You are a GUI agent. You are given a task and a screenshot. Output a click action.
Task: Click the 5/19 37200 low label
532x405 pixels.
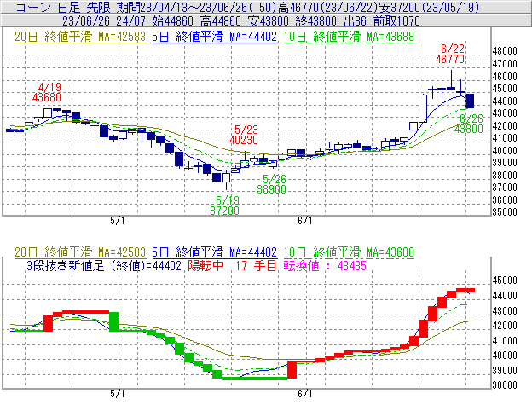tap(224, 205)
